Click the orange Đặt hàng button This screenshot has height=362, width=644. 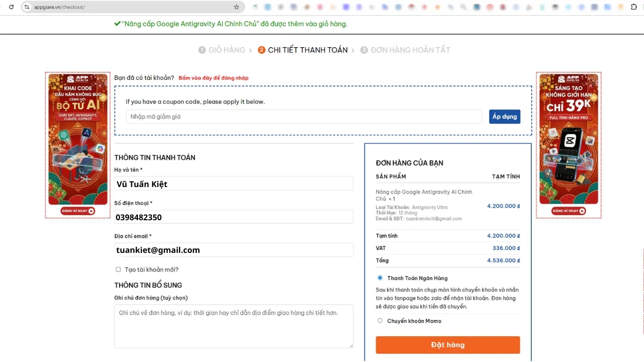447,345
